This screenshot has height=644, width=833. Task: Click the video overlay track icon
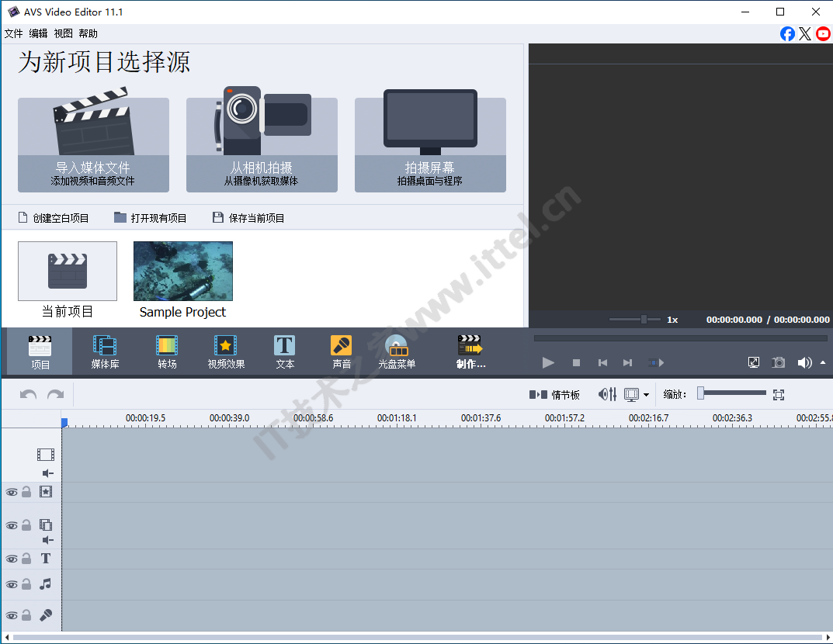[46, 525]
